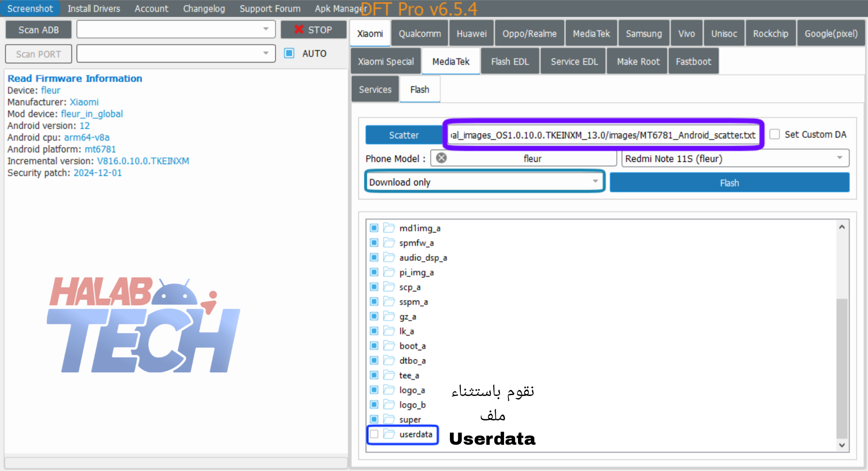Open the Support Forum menu
This screenshot has height=471, width=868.
[x=270, y=8]
